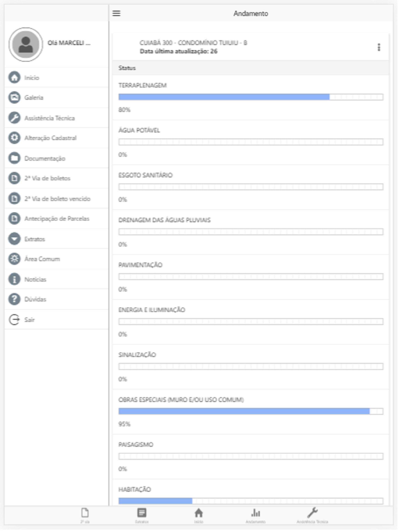The height and width of the screenshot is (532, 399).
Task: Click the ESGOTO SANITÁRIO label
Action: click(145, 175)
